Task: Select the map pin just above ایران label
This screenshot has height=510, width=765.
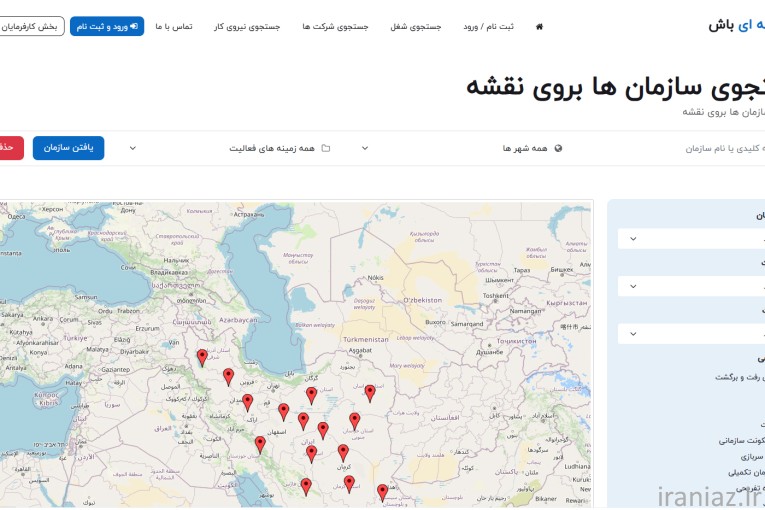Action: coord(323,430)
